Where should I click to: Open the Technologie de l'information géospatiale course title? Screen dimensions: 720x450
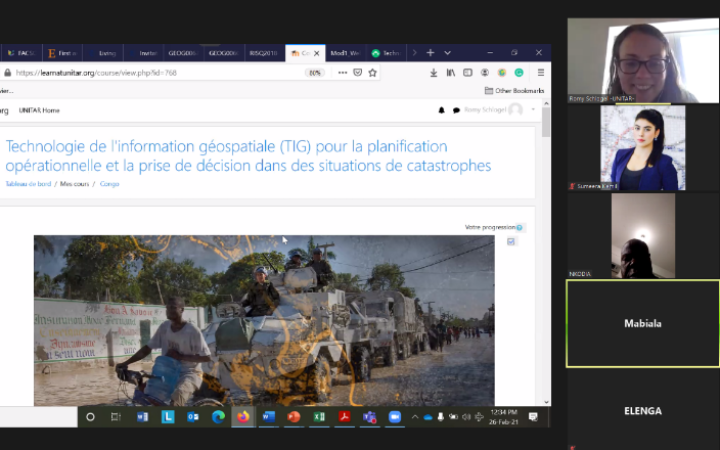point(248,156)
